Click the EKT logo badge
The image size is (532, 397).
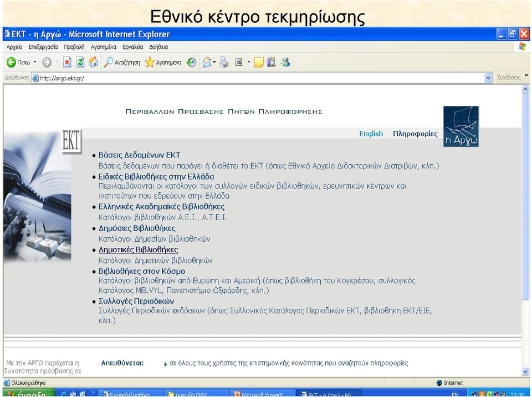[x=71, y=140]
